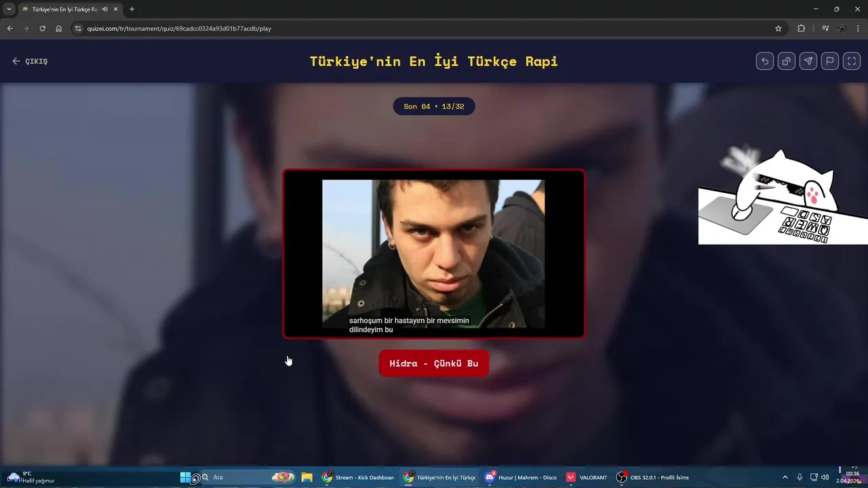Open a new browser tab
Image resolution: width=868 pixels, height=488 pixels.
pos(132,9)
